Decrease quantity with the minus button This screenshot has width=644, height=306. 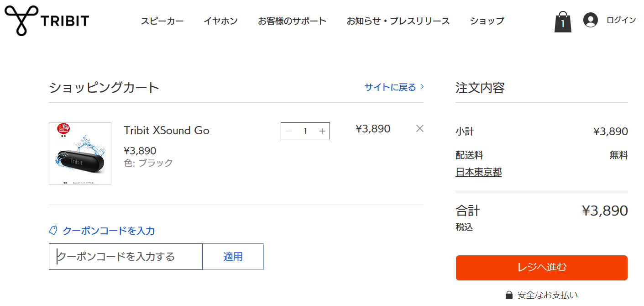[x=288, y=131]
